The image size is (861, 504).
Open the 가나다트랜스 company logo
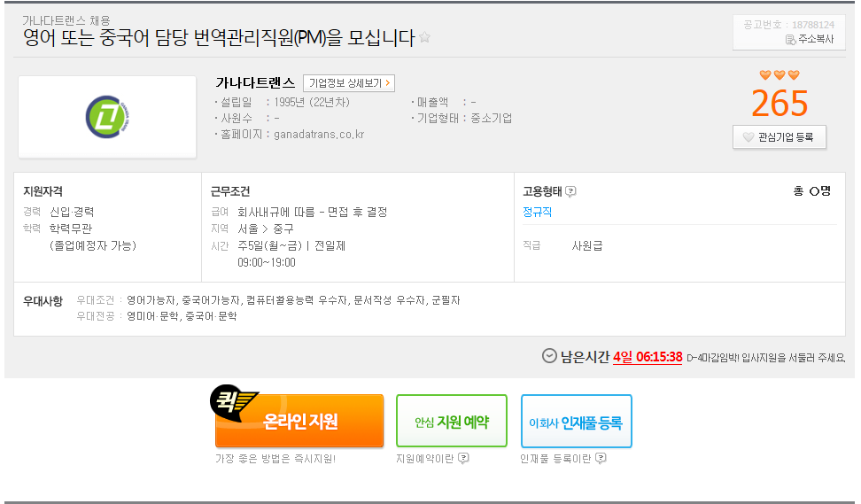point(108,117)
